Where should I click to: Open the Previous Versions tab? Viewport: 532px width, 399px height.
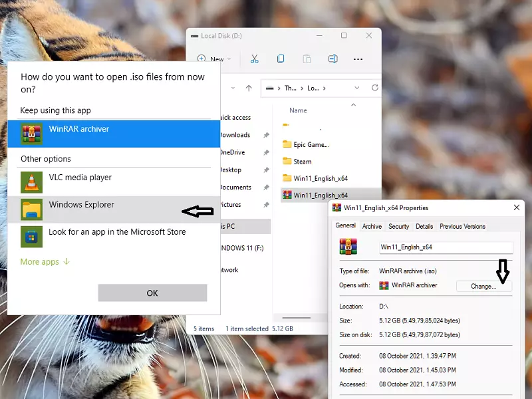(x=462, y=227)
